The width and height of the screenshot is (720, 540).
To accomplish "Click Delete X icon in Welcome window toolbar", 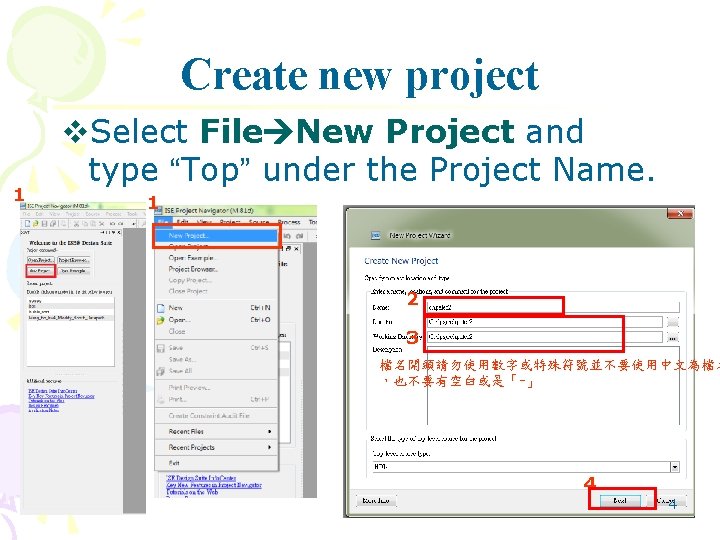I will pyautogui.click(x=102, y=224).
